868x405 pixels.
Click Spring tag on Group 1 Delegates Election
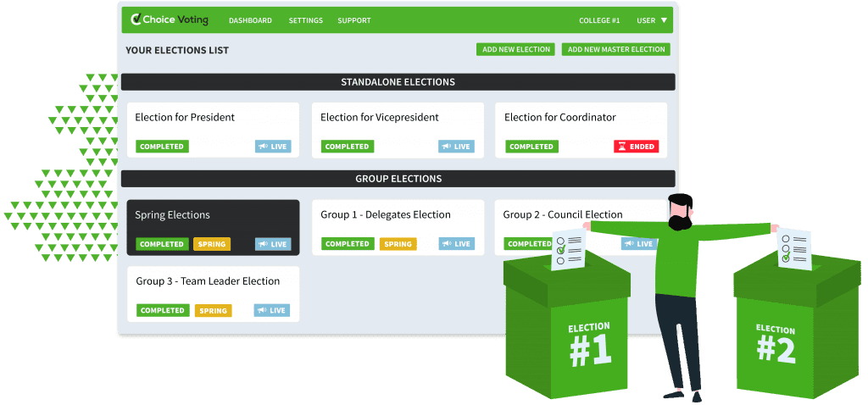[398, 244]
